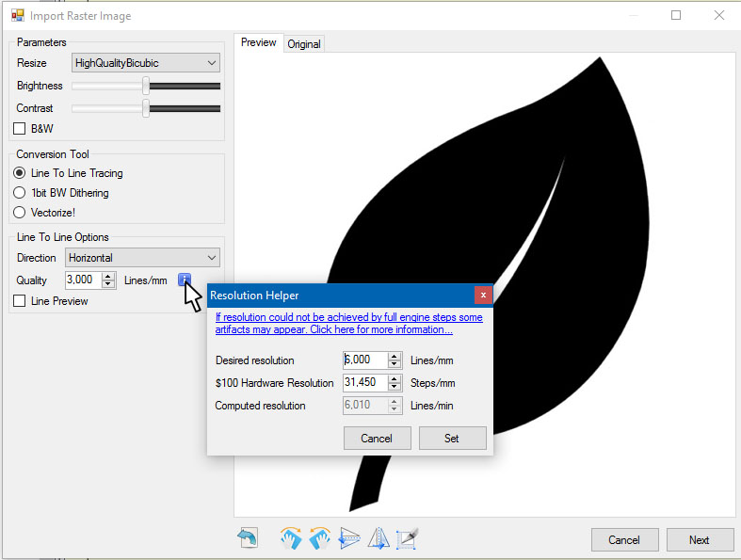This screenshot has height=560, width=741.
Task: Click the $100 Hardware Resolution field
Action: (x=365, y=382)
